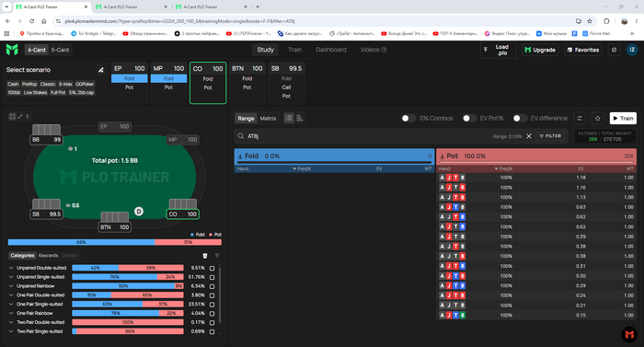Viewport: 644px width, 347px height.
Task: Open the list view icon beside Matrix
Action: [x=289, y=119]
